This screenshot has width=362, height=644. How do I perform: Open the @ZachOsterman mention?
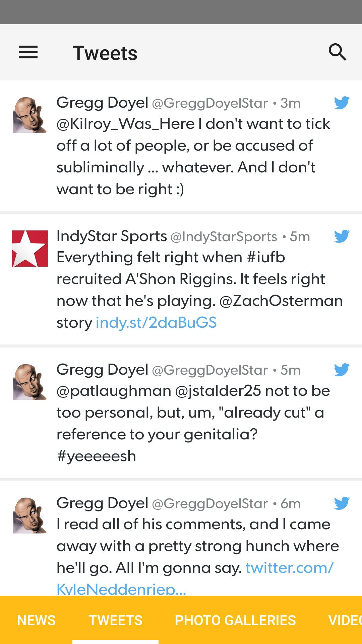pyautogui.click(x=281, y=301)
